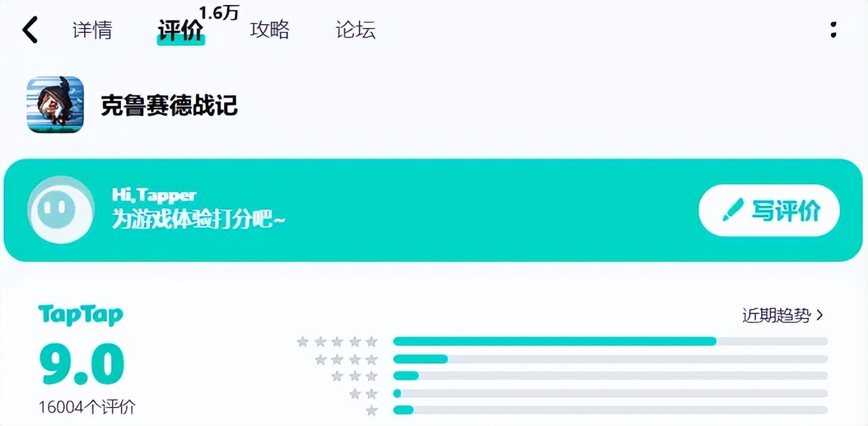868x426 pixels.
Task: Expand 近期趋势 recent trends
Action: click(x=782, y=315)
